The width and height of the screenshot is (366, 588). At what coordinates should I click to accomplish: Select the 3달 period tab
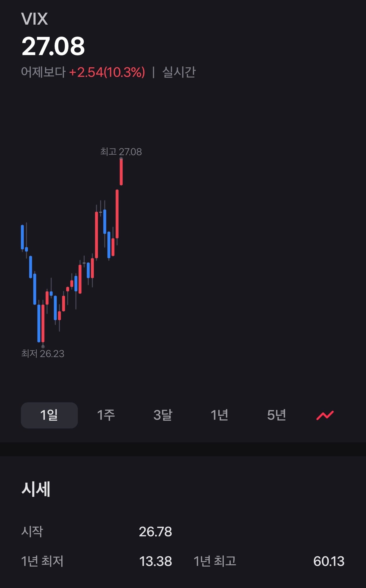pyautogui.click(x=163, y=415)
